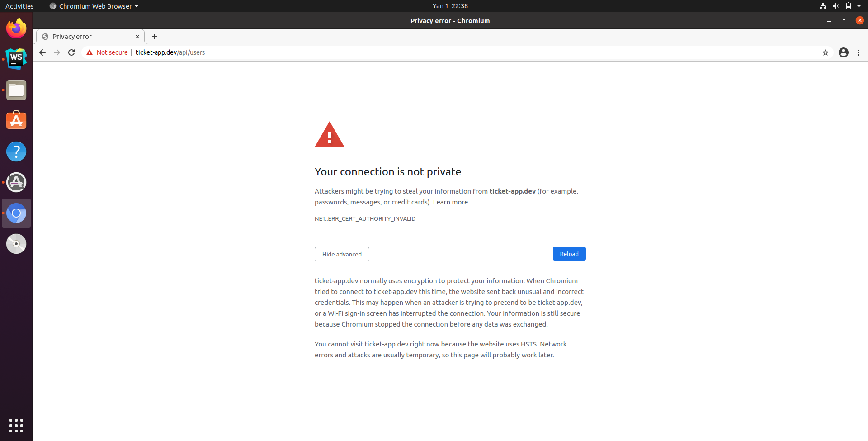The height and width of the screenshot is (441, 868).
Task: Click the Chromium icon in dock
Action: coord(16,213)
